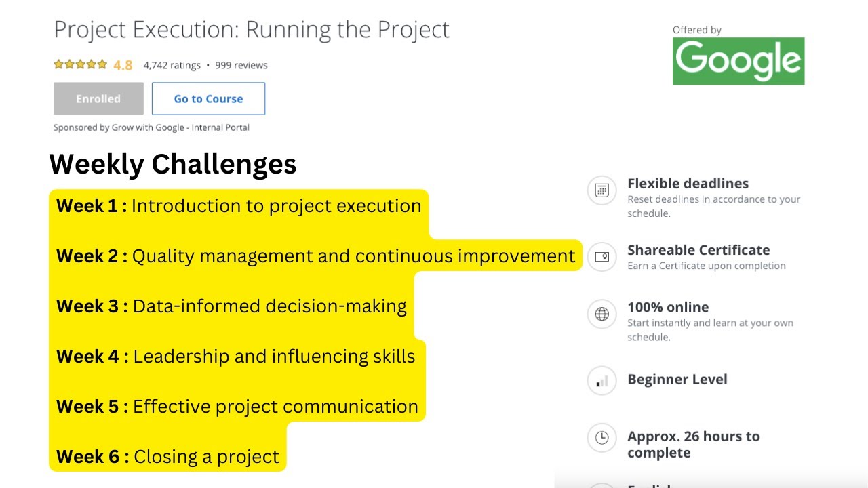View the 999 reviews link
The width and height of the screenshot is (868, 488).
[x=241, y=66]
